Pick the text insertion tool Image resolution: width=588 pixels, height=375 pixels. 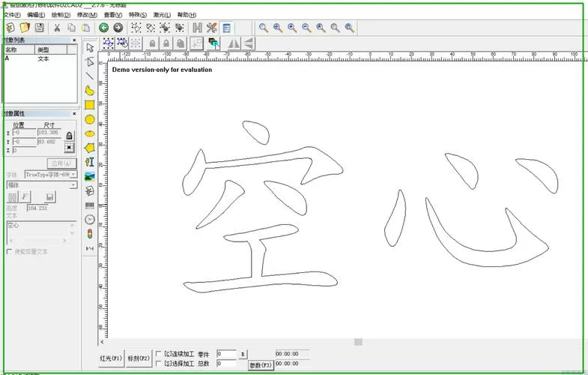pyautogui.click(x=90, y=162)
